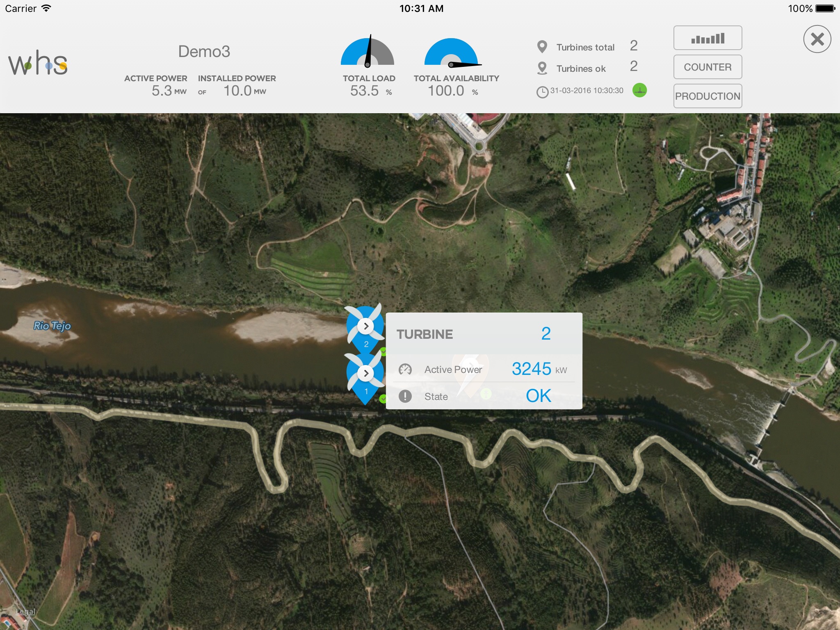
Task: Open the Legal link on the map
Action: click(x=25, y=612)
